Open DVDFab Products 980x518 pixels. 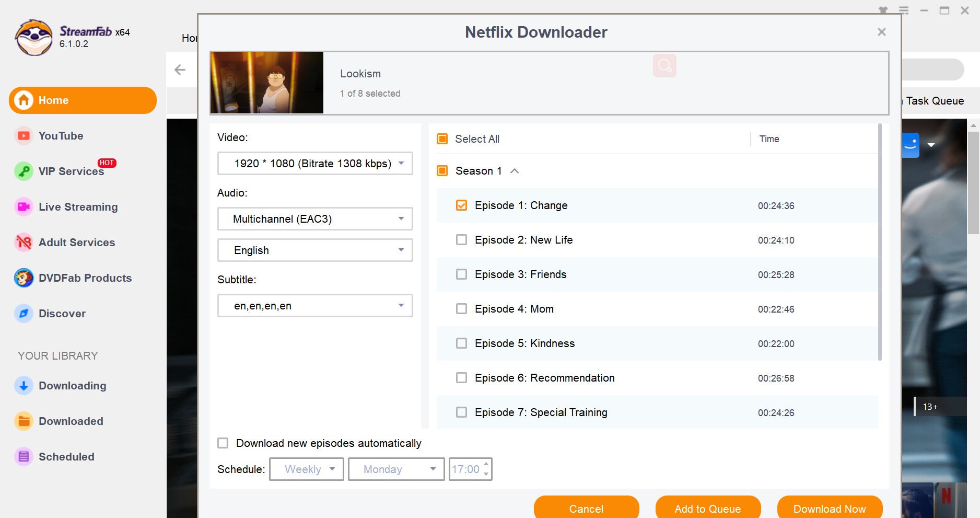[85, 278]
